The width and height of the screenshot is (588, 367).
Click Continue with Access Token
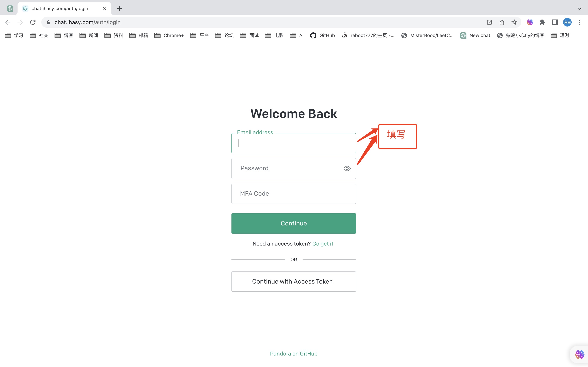(x=294, y=282)
